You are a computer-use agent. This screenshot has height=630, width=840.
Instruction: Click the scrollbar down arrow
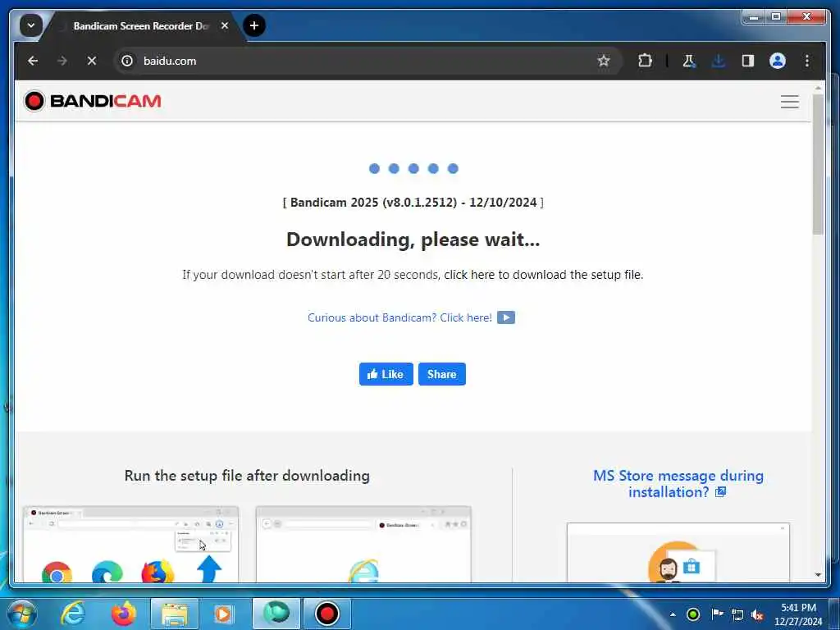[818, 575]
